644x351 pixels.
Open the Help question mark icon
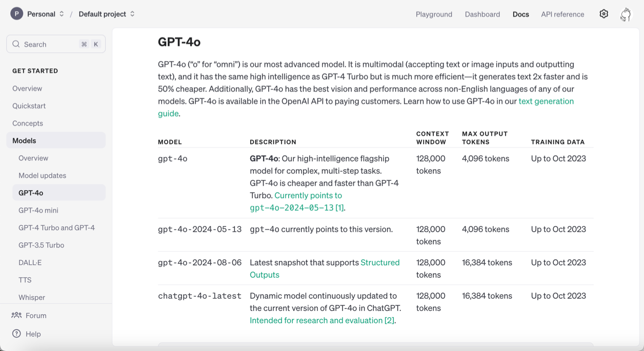pos(16,334)
